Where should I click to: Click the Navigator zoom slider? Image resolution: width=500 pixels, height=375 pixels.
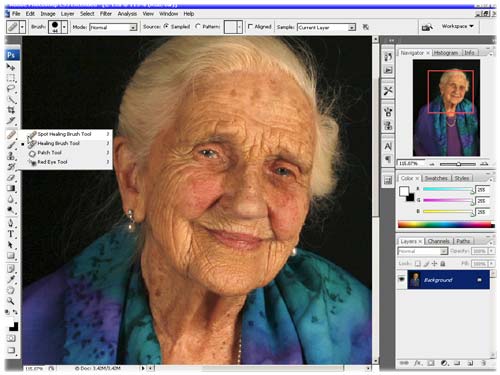click(x=458, y=164)
